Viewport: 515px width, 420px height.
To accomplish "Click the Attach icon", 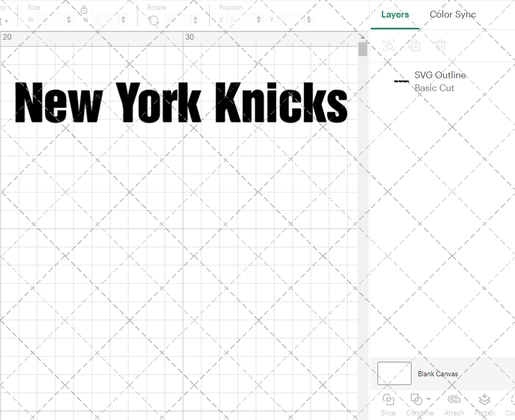I will pyautogui.click(x=454, y=404).
